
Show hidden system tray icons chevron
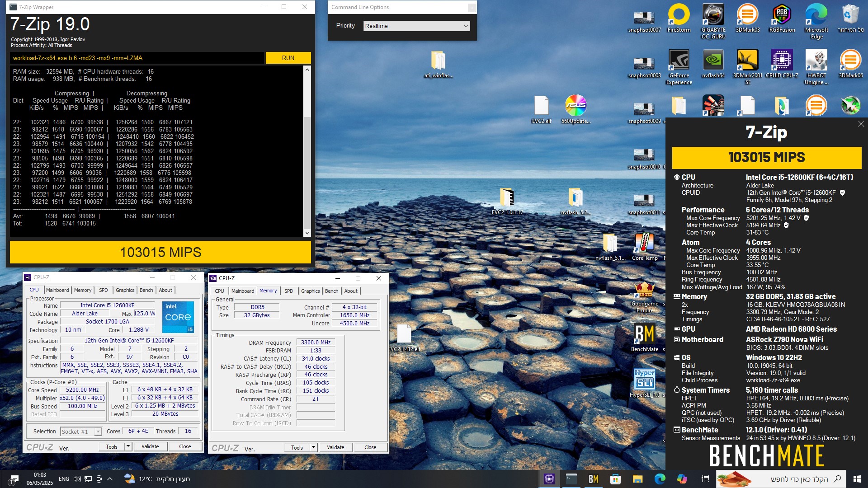[x=110, y=479]
